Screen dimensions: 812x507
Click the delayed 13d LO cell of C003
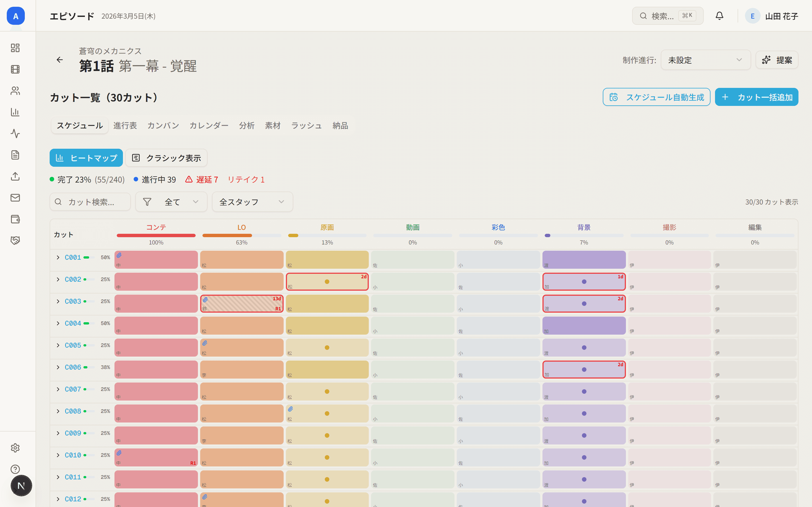click(x=242, y=304)
